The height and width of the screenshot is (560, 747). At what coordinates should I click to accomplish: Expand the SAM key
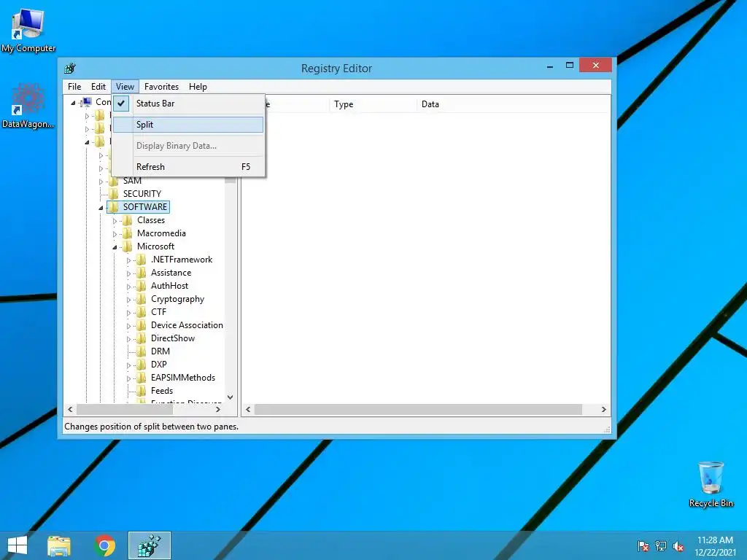tap(101, 182)
